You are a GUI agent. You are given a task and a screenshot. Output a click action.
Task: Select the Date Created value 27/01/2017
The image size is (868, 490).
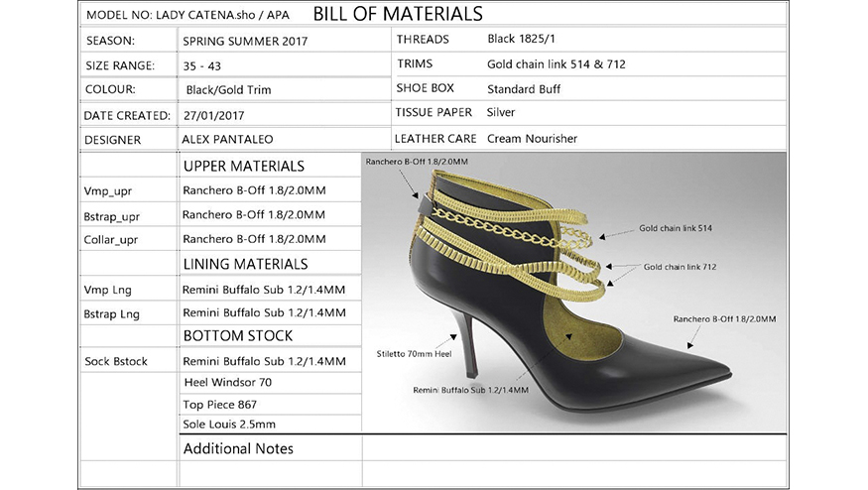coord(215,115)
